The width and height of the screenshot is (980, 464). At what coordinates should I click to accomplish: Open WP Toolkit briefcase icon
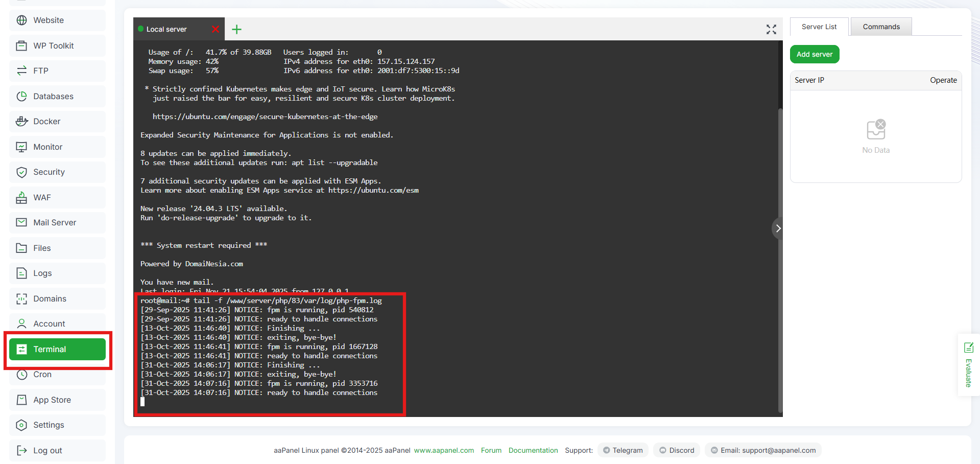21,45
